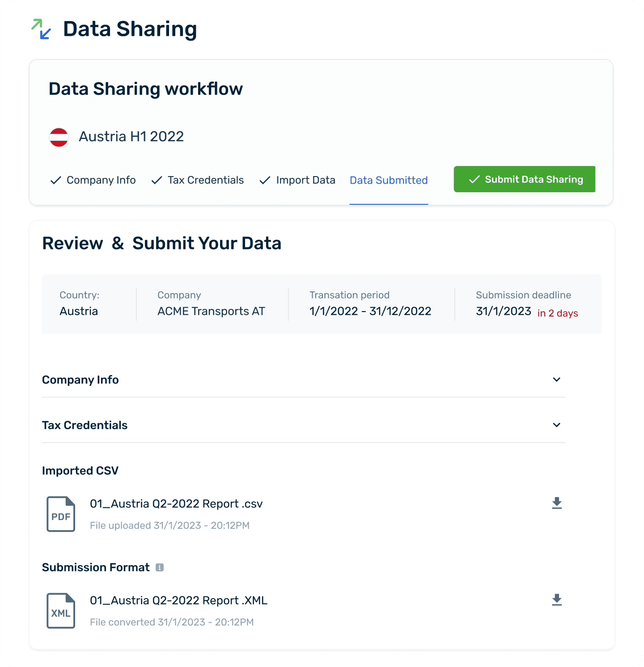Click the XML file type icon

tap(61, 611)
